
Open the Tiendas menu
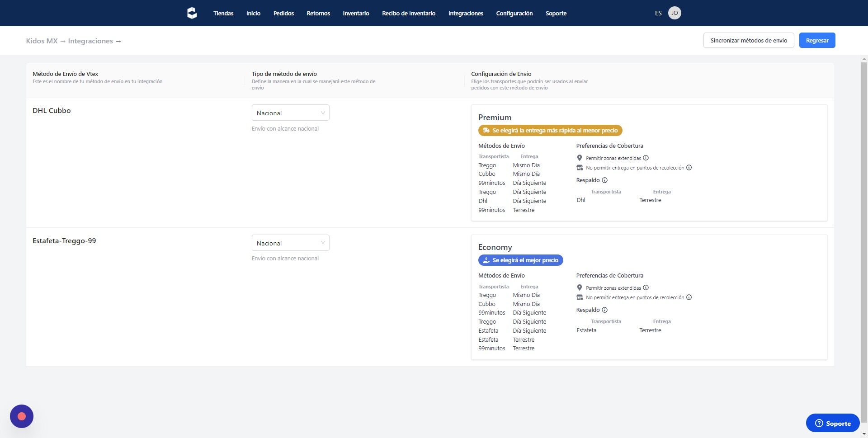[x=223, y=13]
